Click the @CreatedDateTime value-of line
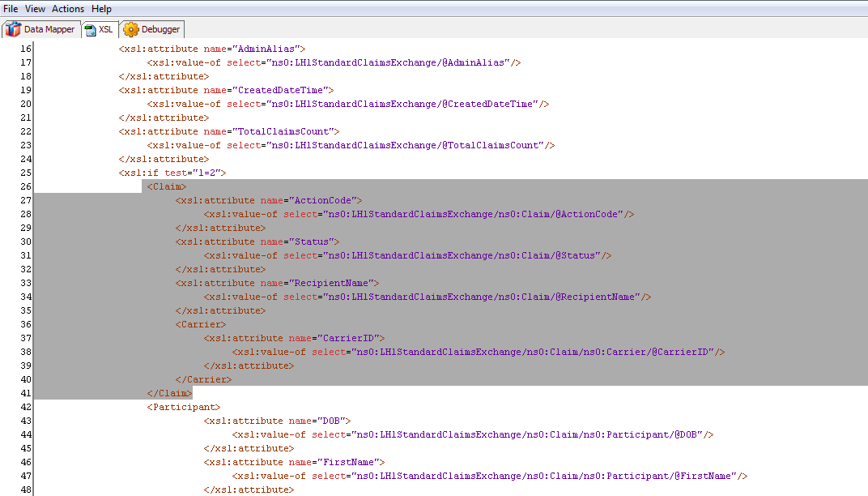The image size is (868, 496). 348,105
